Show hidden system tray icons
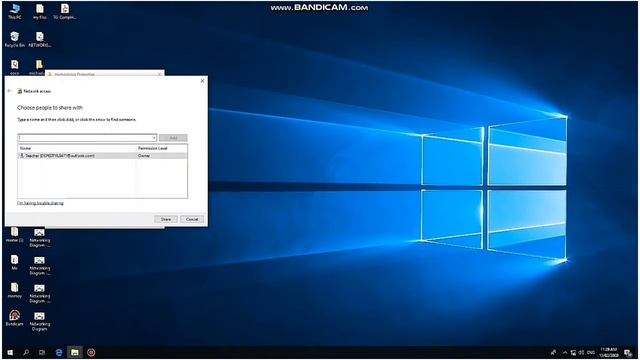The image size is (640, 360). click(565, 352)
